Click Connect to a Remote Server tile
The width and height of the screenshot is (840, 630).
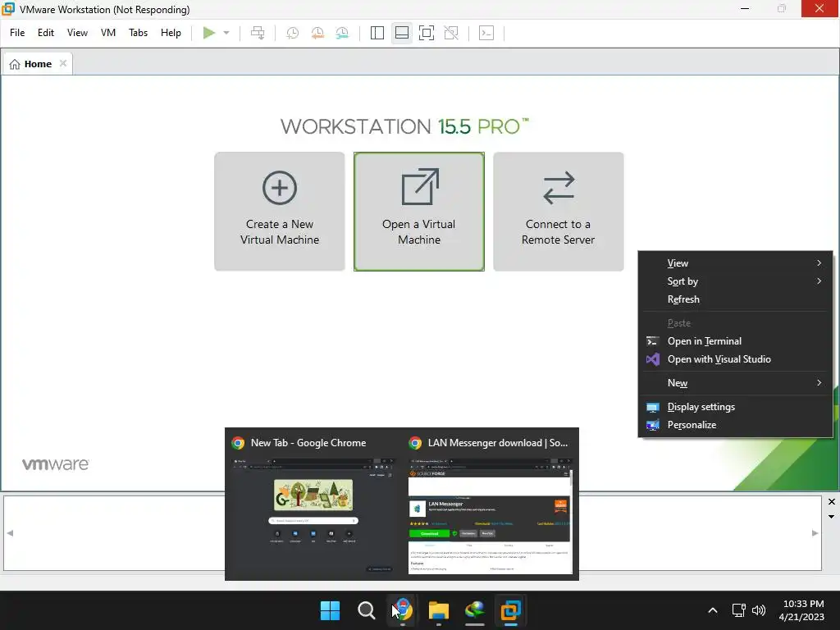pyautogui.click(x=558, y=212)
